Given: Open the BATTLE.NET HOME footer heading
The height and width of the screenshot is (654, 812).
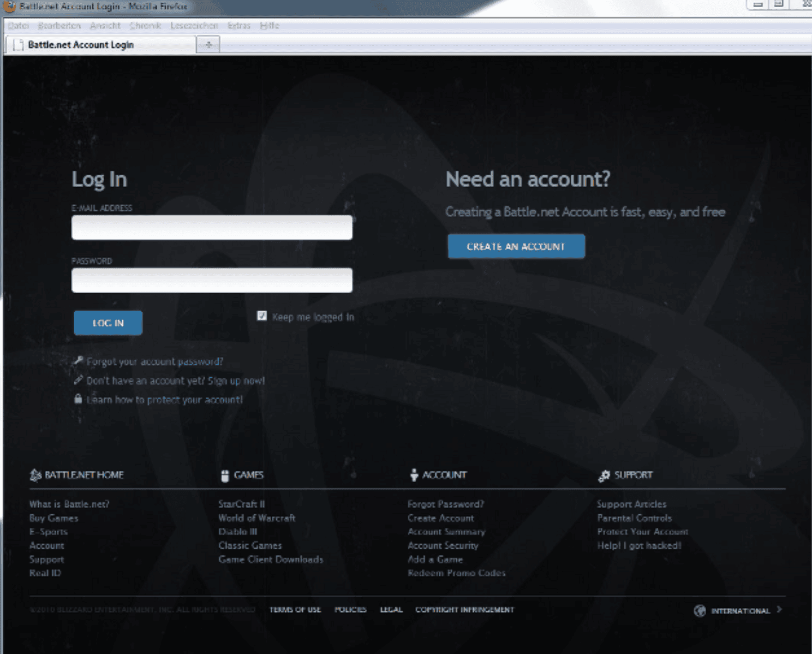Looking at the screenshot, I should pos(84,475).
